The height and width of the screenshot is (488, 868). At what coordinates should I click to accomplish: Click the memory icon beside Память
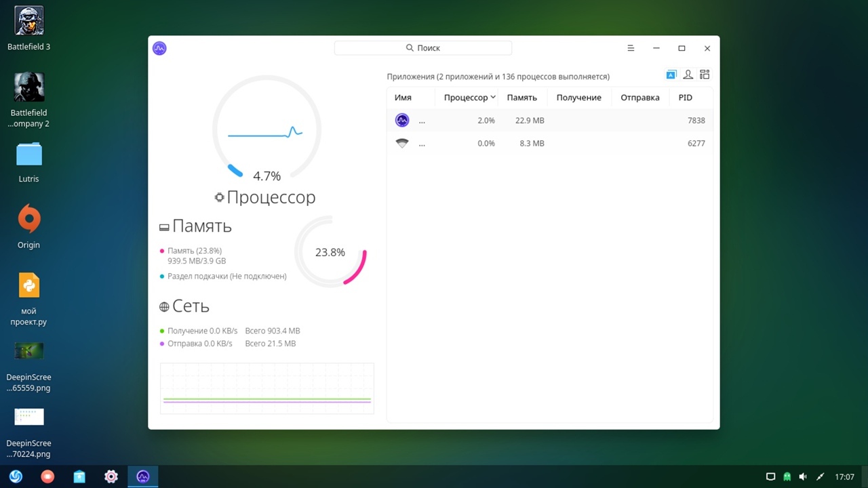point(164,227)
